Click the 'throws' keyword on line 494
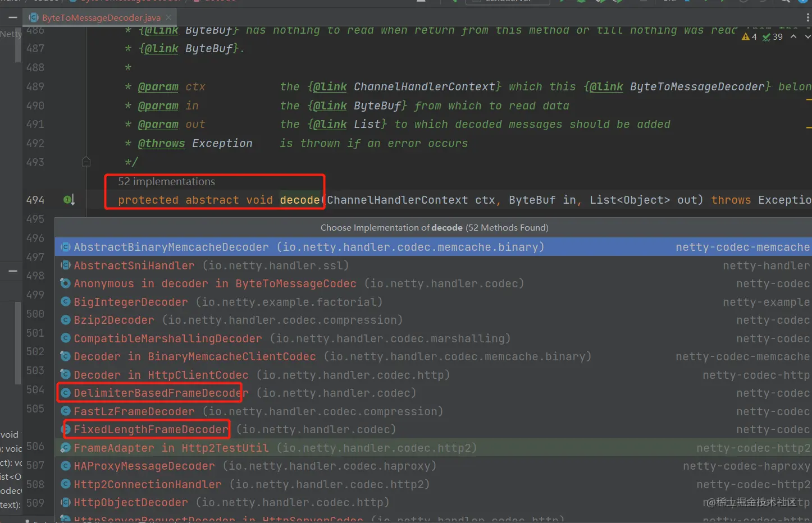 click(x=731, y=200)
